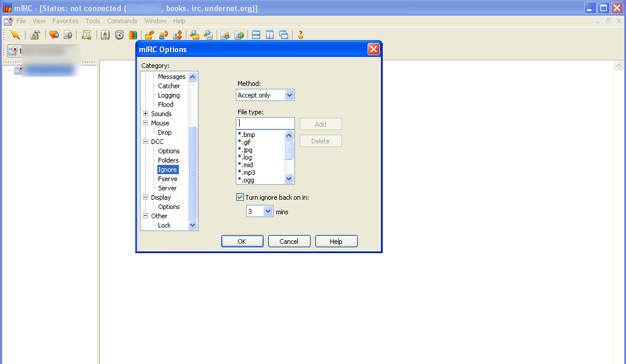Select the Messages category

[x=172, y=77]
